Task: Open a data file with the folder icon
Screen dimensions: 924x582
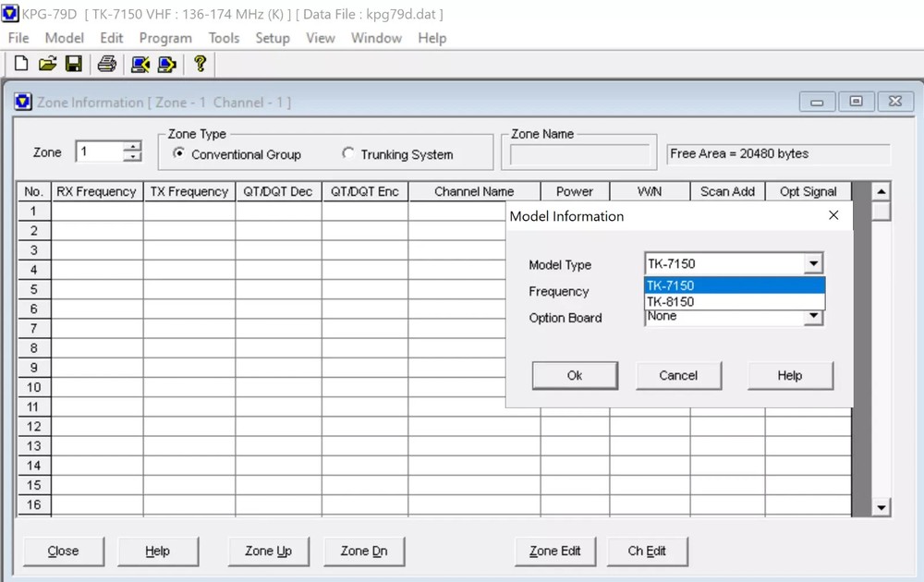Action: [48, 63]
